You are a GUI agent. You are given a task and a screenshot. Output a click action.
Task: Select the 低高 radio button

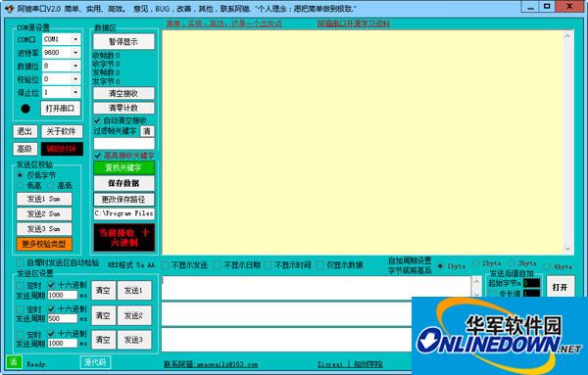click(21, 185)
